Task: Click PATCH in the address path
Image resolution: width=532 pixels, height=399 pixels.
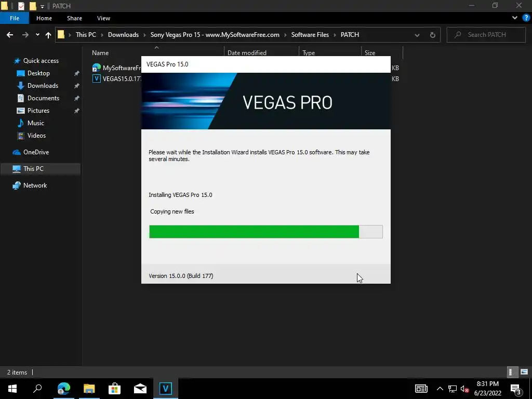Action: tap(350, 35)
